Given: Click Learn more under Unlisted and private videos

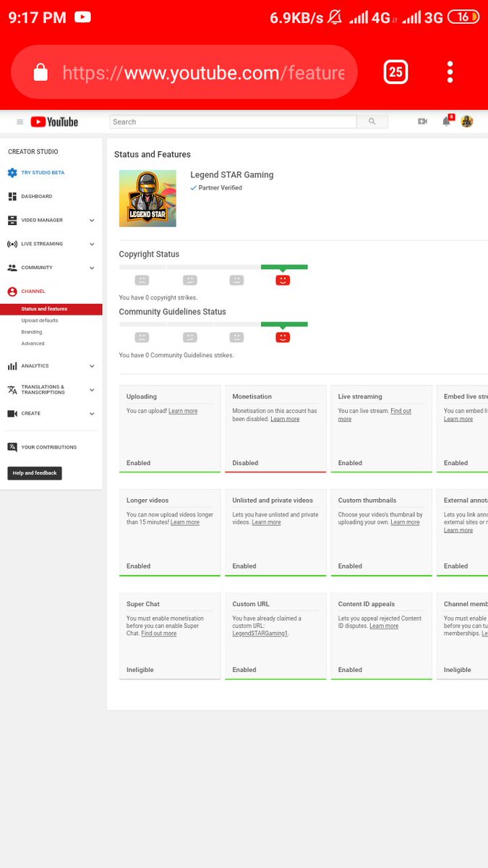Looking at the screenshot, I should (x=266, y=522).
